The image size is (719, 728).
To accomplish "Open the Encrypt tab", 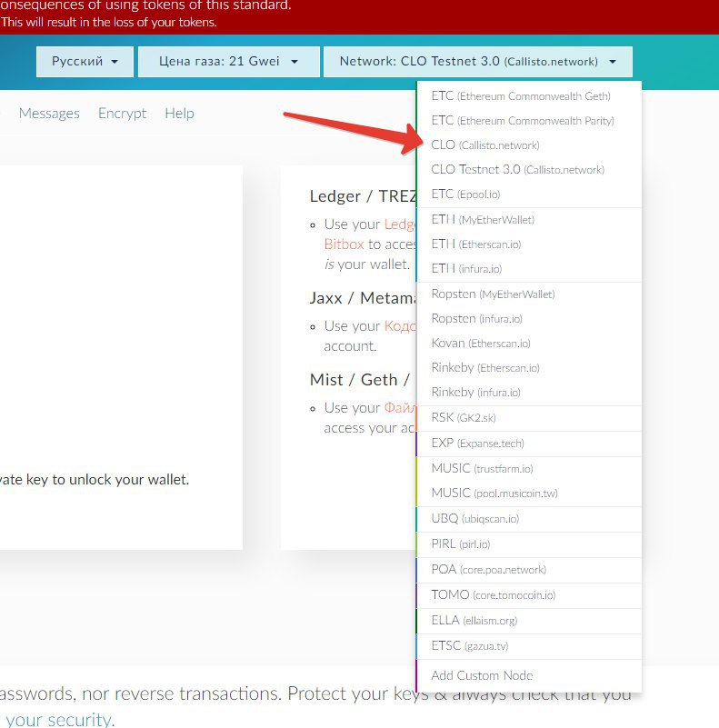I will [122, 114].
